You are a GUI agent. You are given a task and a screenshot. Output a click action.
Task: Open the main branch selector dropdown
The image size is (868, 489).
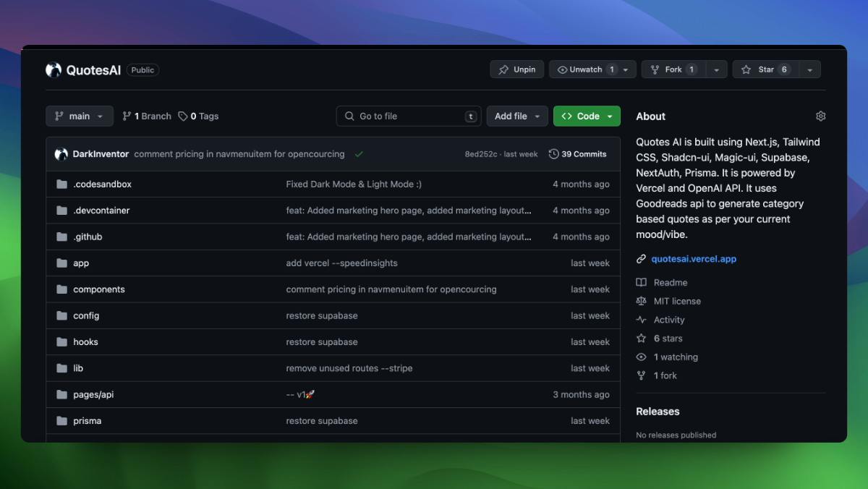coord(80,116)
